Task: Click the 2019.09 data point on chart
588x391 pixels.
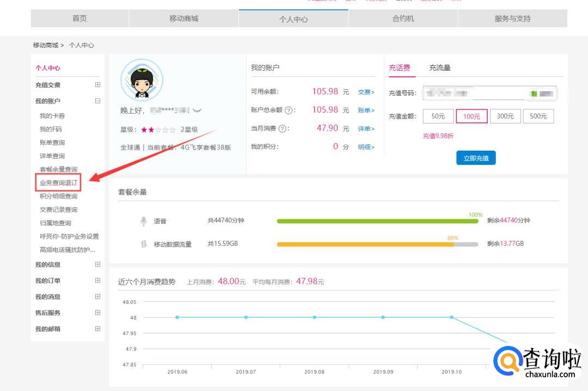Action: pos(383,317)
